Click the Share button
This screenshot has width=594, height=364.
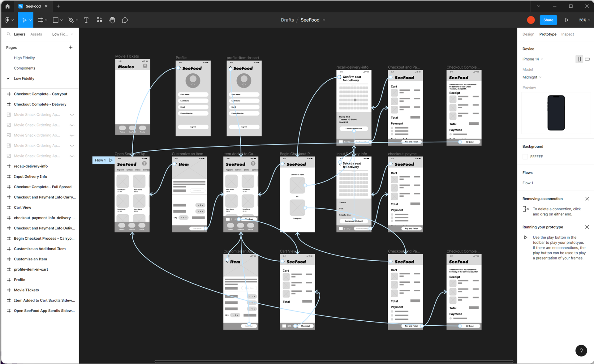pyautogui.click(x=548, y=20)
